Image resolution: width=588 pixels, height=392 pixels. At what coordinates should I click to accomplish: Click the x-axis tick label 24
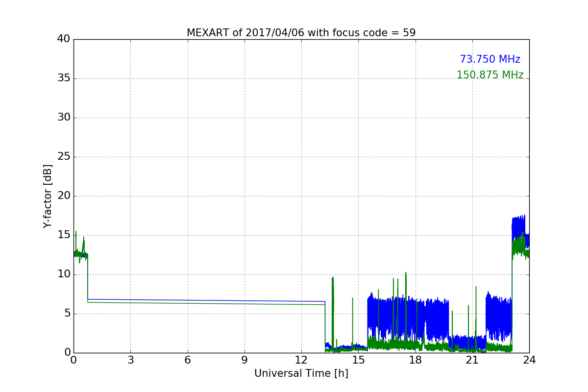point(529,360)
